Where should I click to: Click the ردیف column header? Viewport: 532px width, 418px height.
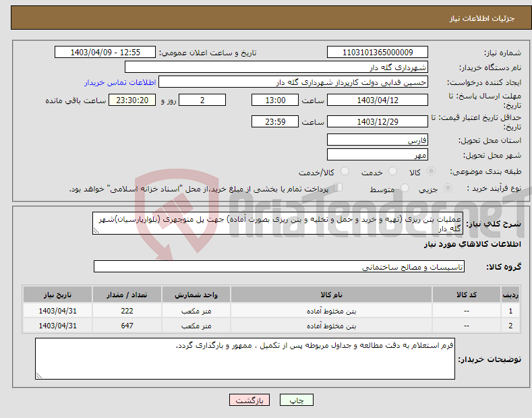coord(510,295)
